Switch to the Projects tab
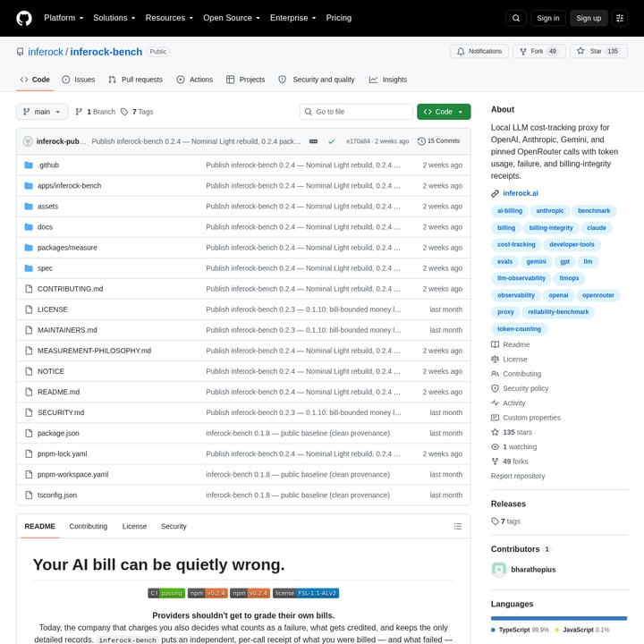 [246, 80]
